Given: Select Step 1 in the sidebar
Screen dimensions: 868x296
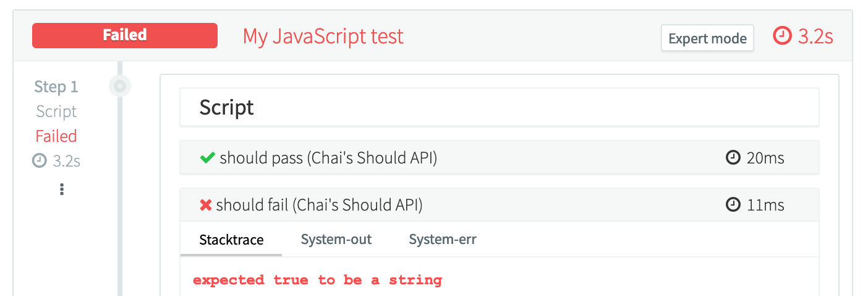Looking at the screenshot, I should point(56,87).
